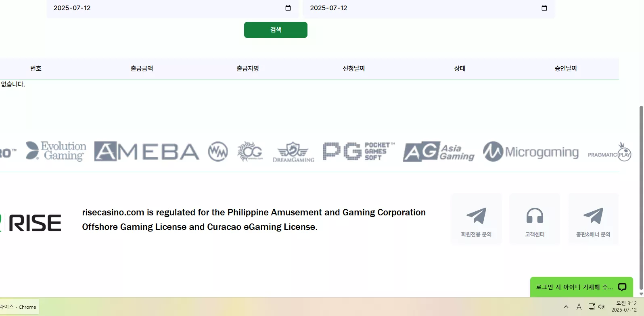
Task: Click the 상태 column header
Action: point(460,69)
